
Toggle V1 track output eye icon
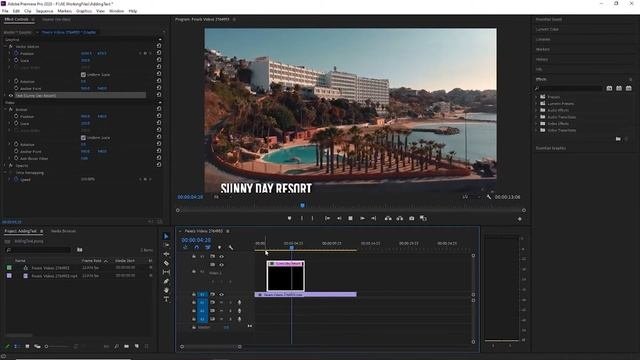click(x=222, y=294)
